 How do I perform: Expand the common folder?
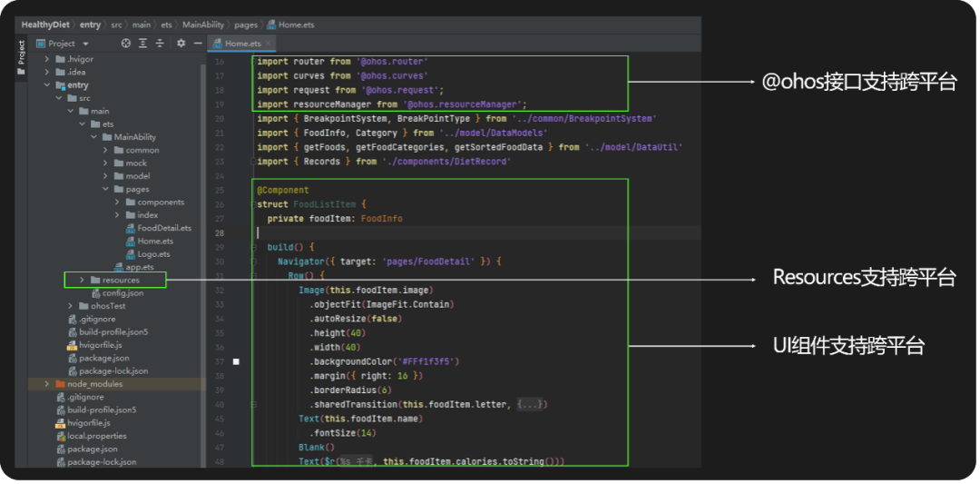coord(105,150)
